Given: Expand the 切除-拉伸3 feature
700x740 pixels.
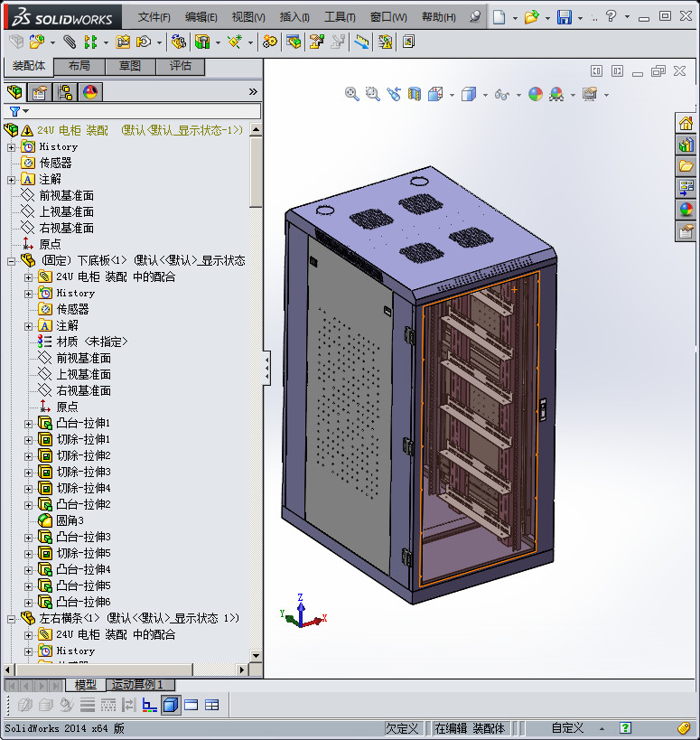Looking at the screenshot, I should (28, 473).
